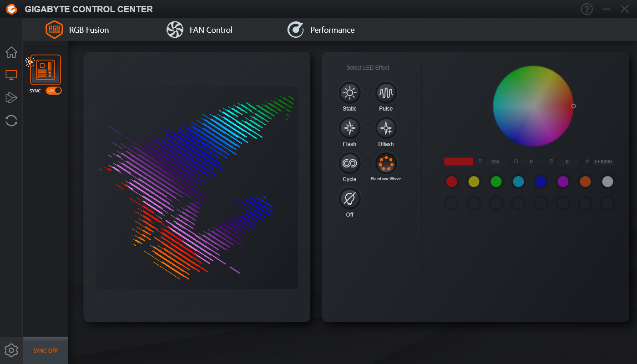Open the monitor sidebar page
The width and height of the screenshot is (637, 364).
click(11, 75)
